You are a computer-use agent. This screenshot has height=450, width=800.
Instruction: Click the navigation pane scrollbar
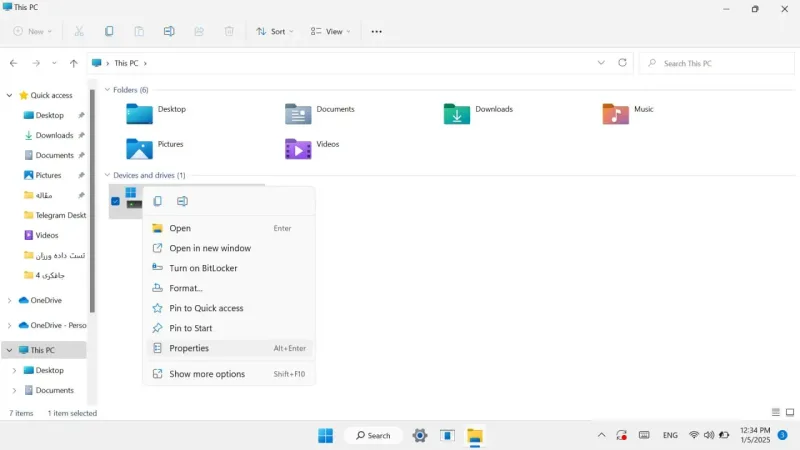92,201
